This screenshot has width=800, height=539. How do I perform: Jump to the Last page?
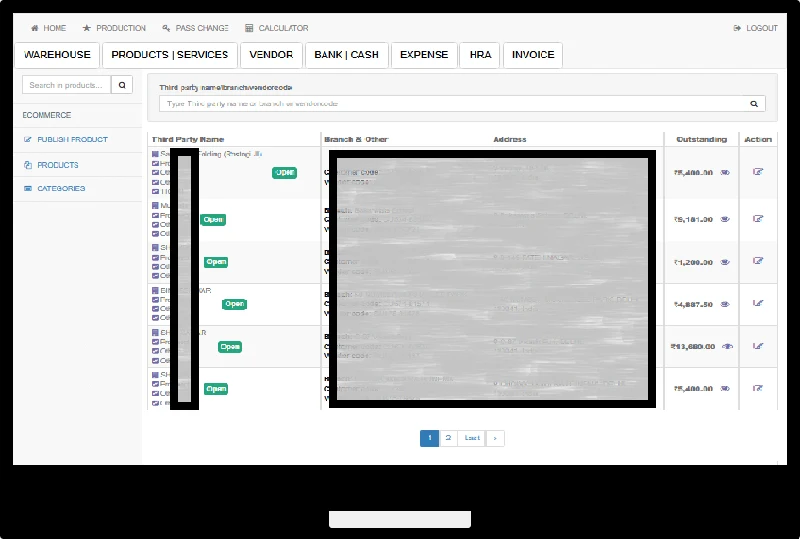[x=472, y=438]
